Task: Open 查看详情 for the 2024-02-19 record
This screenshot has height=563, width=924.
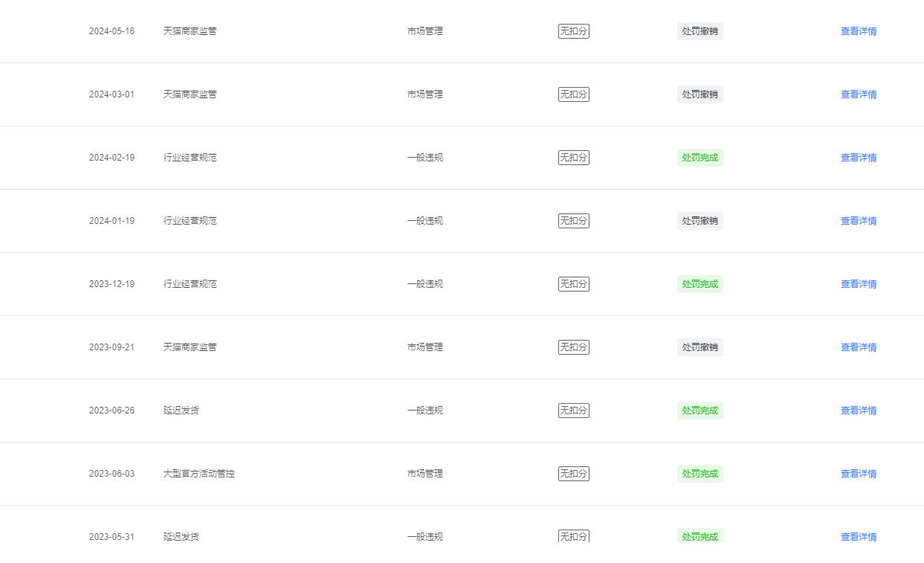Action: tap(859, 158)
